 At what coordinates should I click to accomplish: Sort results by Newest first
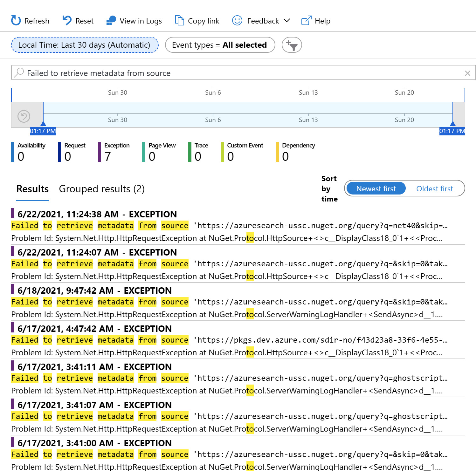(x=376, y=188)
